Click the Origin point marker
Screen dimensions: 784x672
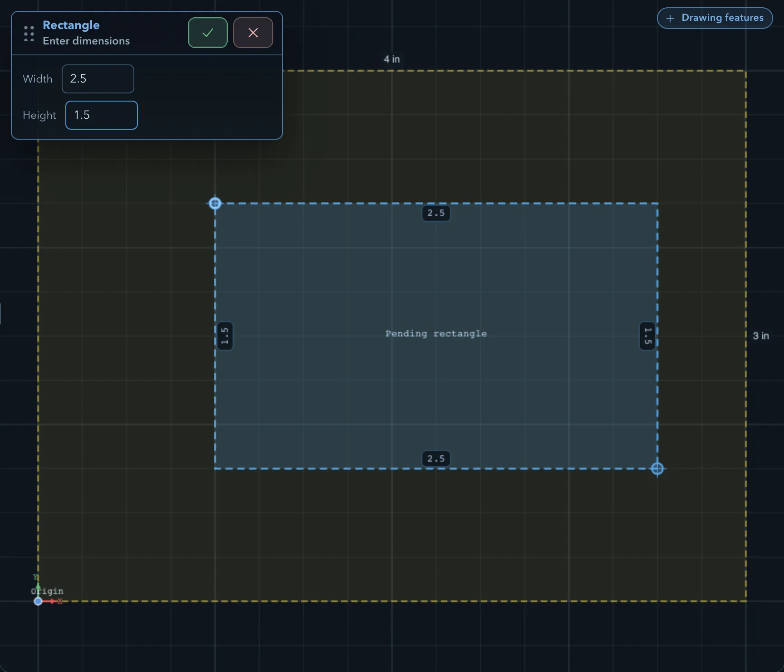coord(38,601)
